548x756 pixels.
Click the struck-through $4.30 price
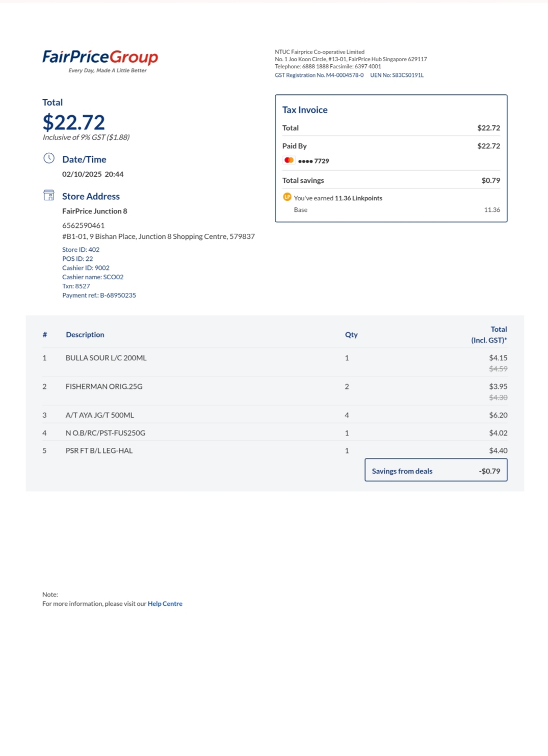(498, 397)
